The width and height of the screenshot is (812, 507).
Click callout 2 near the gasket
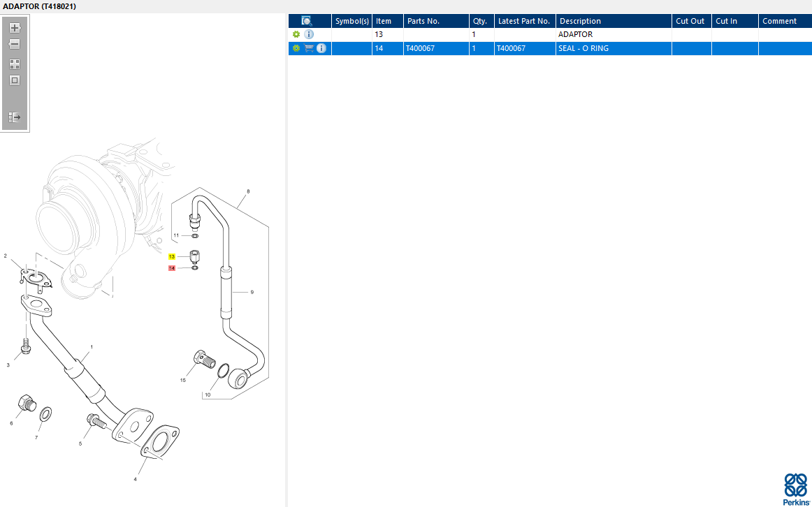(x=6, y=256)
